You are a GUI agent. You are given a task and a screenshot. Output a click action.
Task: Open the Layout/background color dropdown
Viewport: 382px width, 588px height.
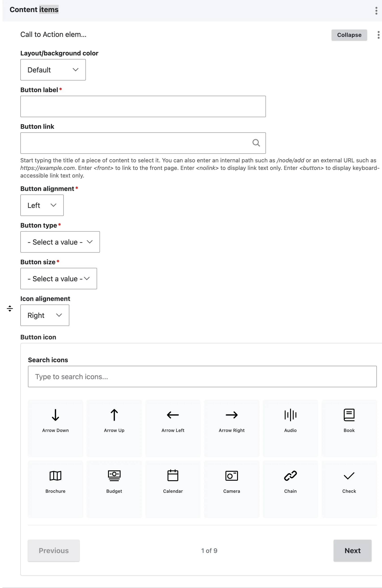coord(53,70)
